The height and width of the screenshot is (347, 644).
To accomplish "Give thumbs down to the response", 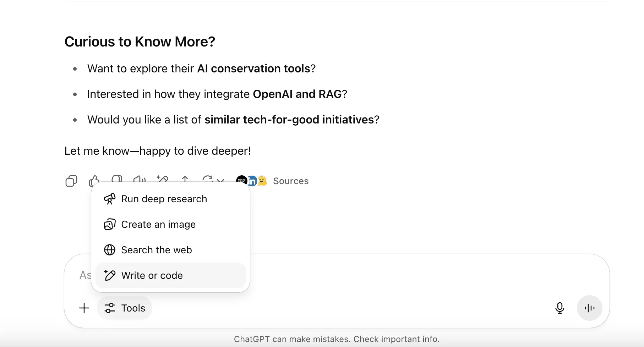I will pos(117,178).
